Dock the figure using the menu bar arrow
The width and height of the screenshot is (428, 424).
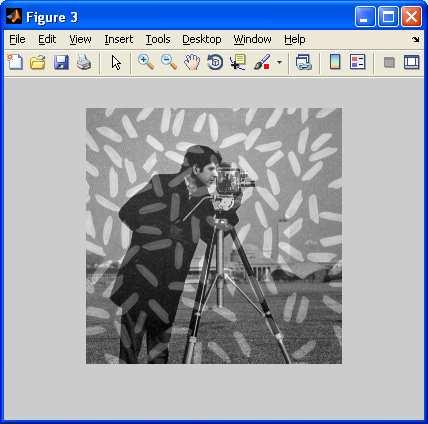pyautogui.click(x=415, y=40)
